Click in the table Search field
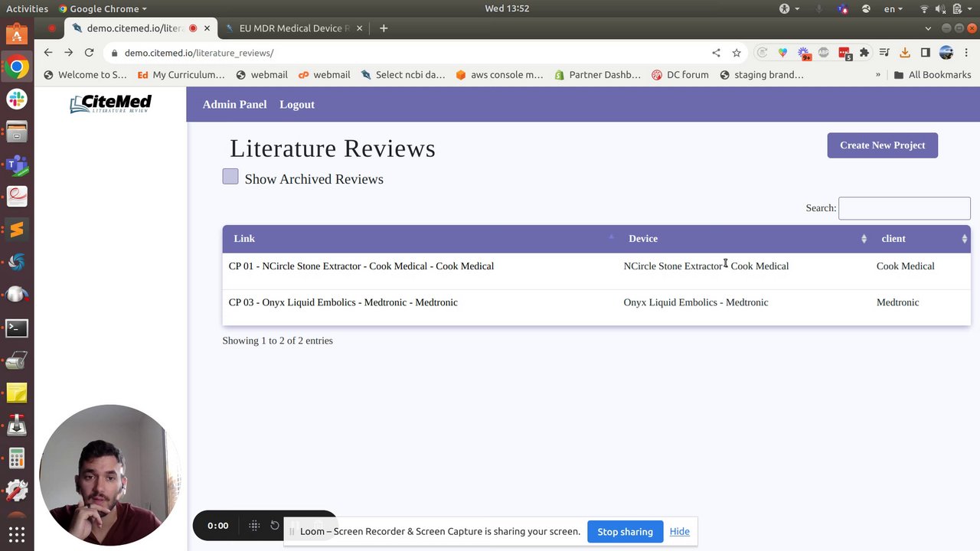 (x=904, y=208)
